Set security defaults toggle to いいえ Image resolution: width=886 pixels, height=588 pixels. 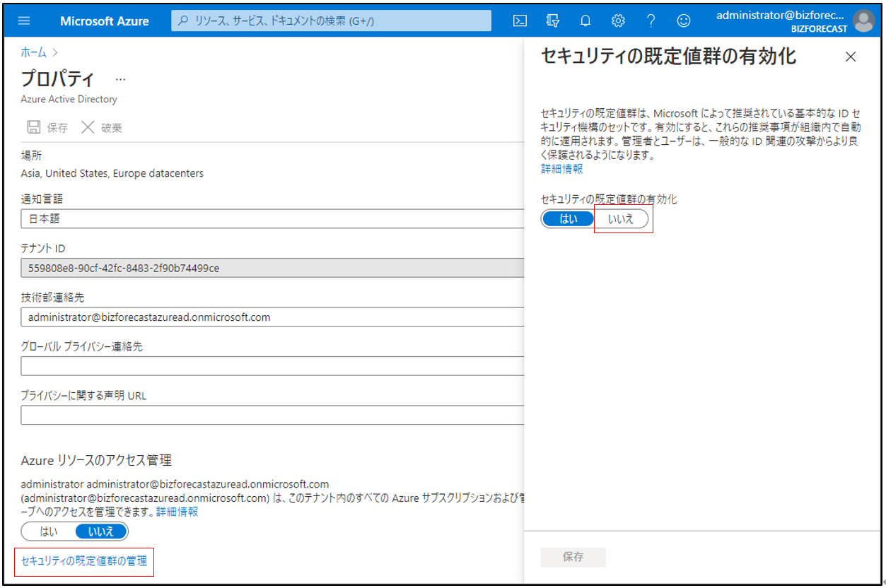(621, 219)
